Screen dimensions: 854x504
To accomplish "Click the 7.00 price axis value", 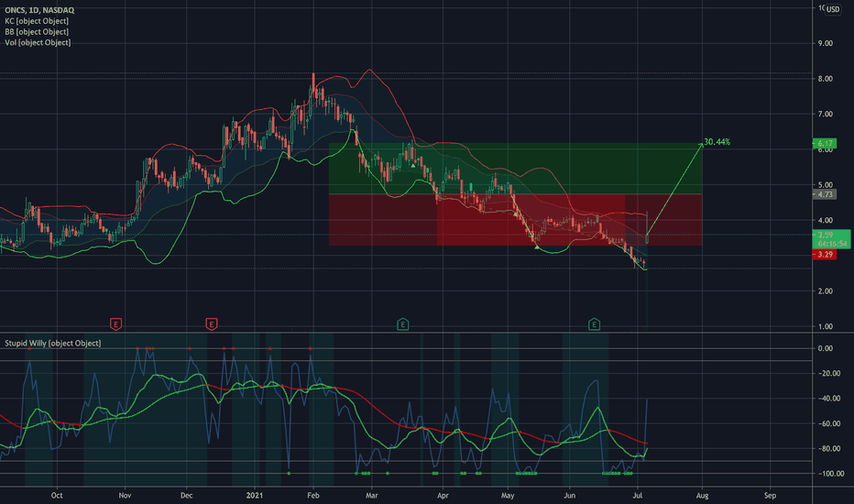I will pos(825,114).
